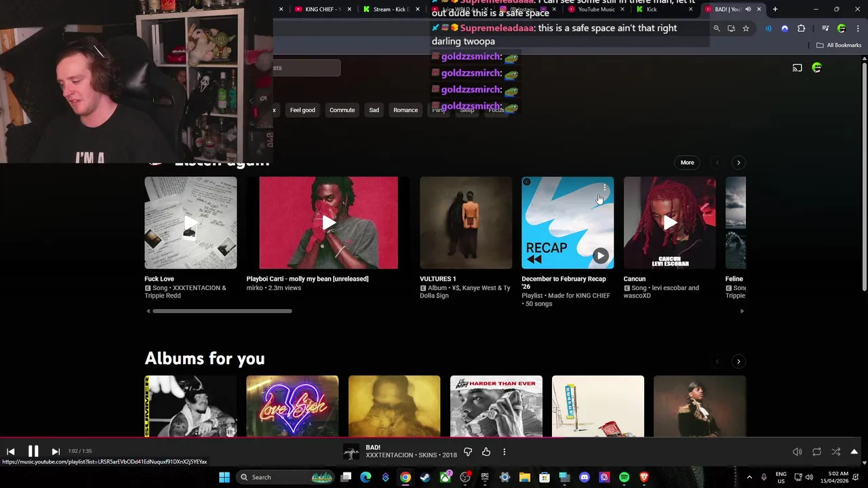The width and height of the screenshot is (868, 488).
Task: Switch to the KING CHIEF browser tab
Action: (322, 9)
